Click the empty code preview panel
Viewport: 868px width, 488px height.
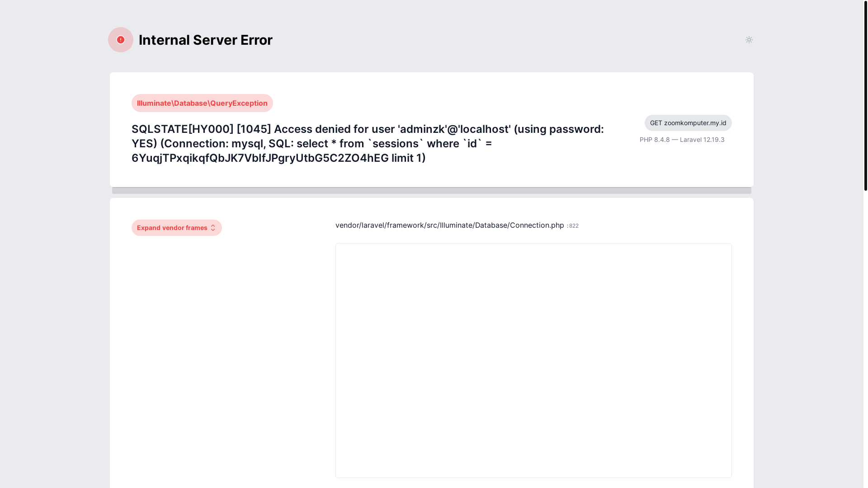pos(533,361)
